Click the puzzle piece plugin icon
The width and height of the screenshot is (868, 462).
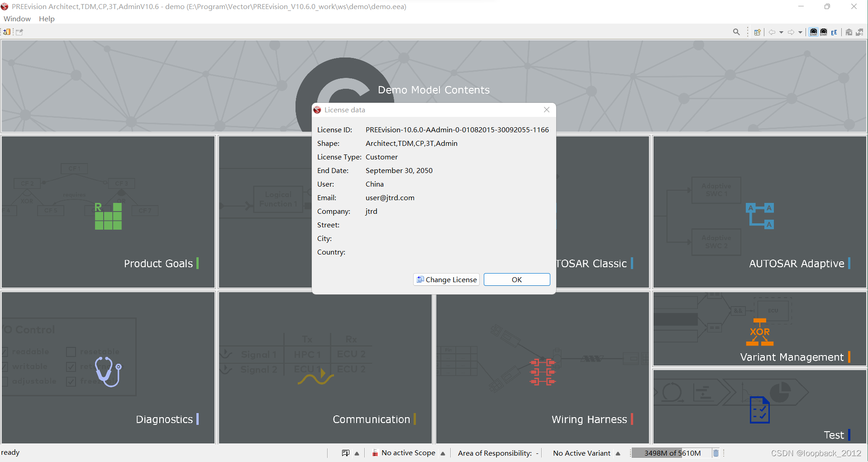tap(859, 32)
